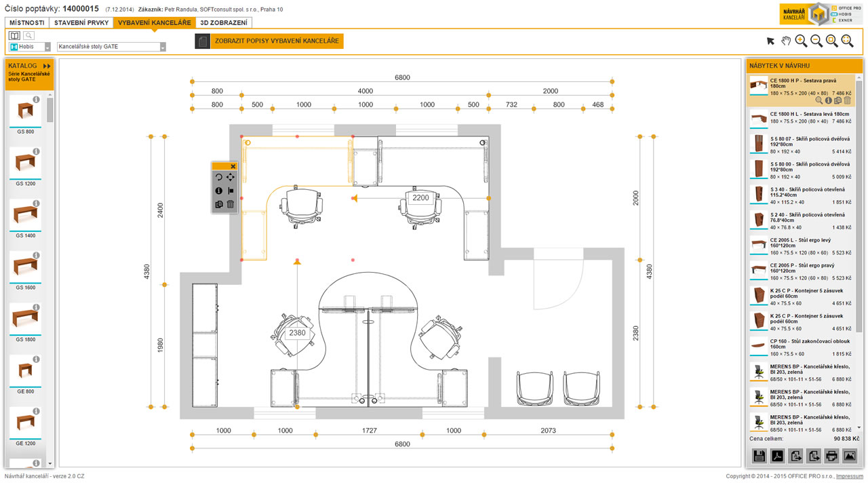Toggle the align flag in floating panel

231,191
